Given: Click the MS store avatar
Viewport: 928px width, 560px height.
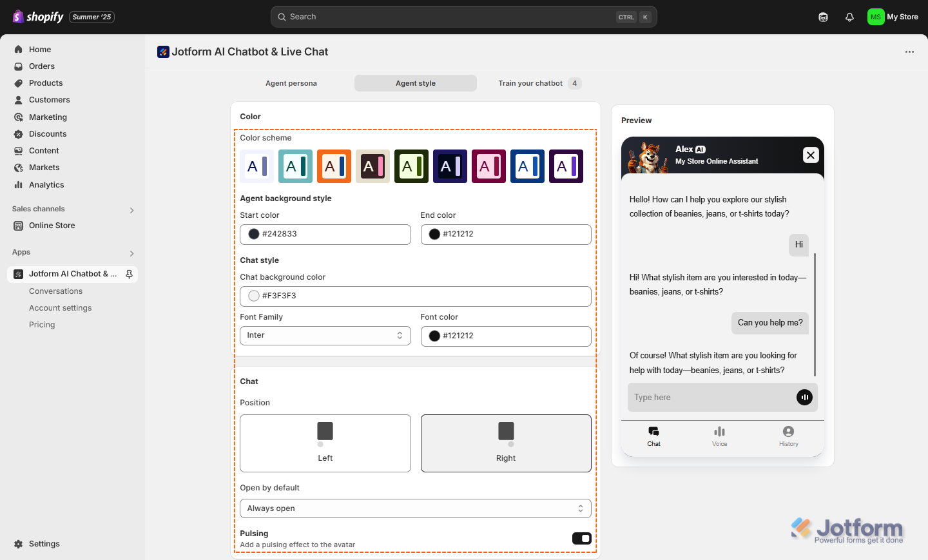Looking at the screenshot, I should (876, 17).
